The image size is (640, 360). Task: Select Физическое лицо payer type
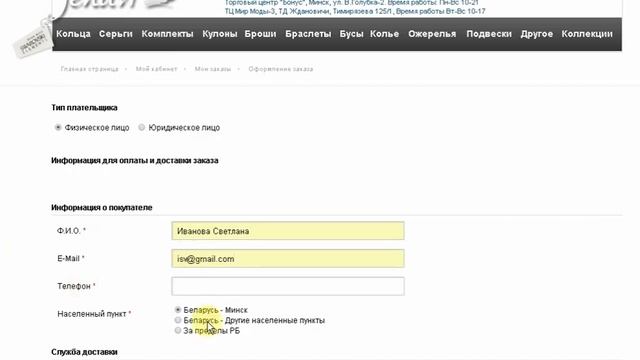pyautogui.click(x=58, y=127)
